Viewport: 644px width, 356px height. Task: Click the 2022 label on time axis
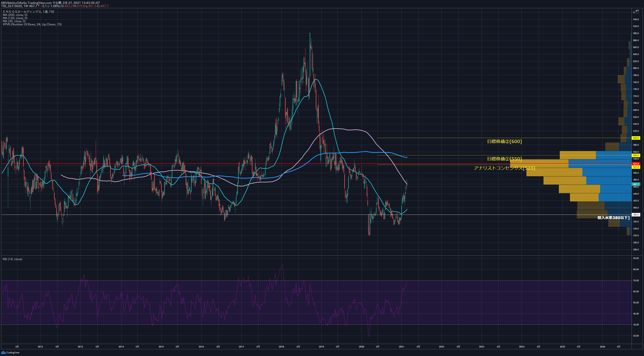pyautogui.click(x=441, y=347)
